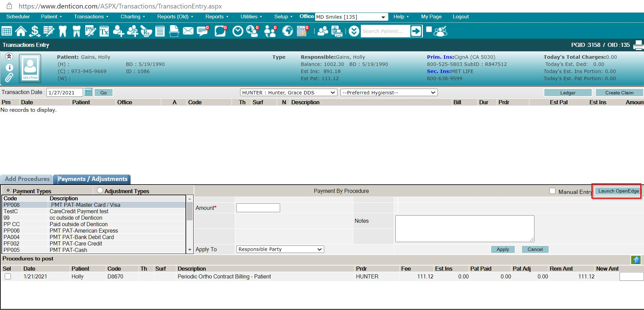
Task: Open the table with pencil icon
Action: click(303, 31)
